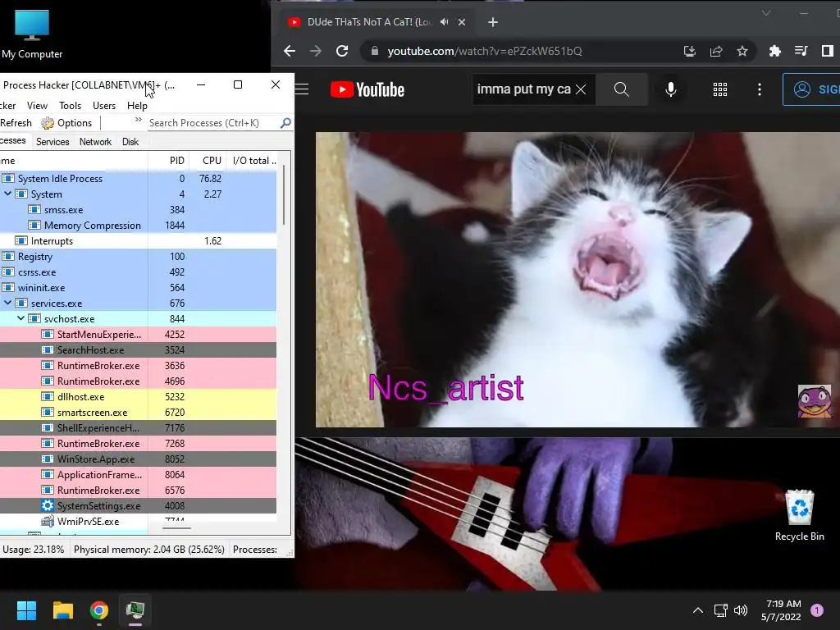Open Chrome from taskbar

[x=99, y=610]
